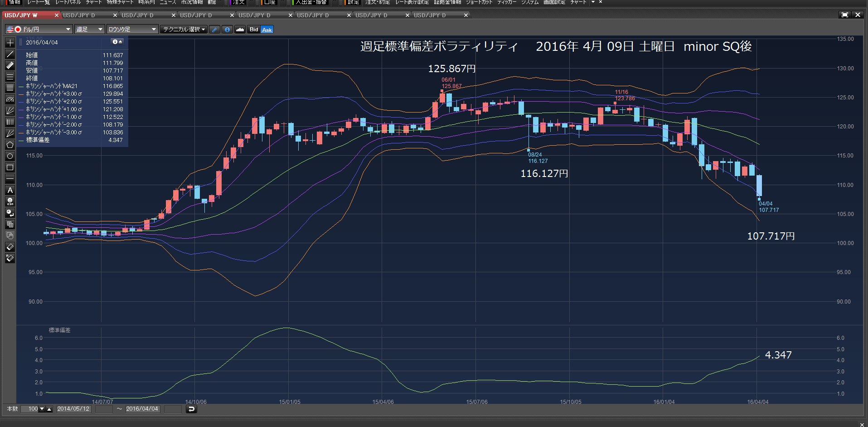
Task: Select the trend line drawing tool
Action: (10, 54)
